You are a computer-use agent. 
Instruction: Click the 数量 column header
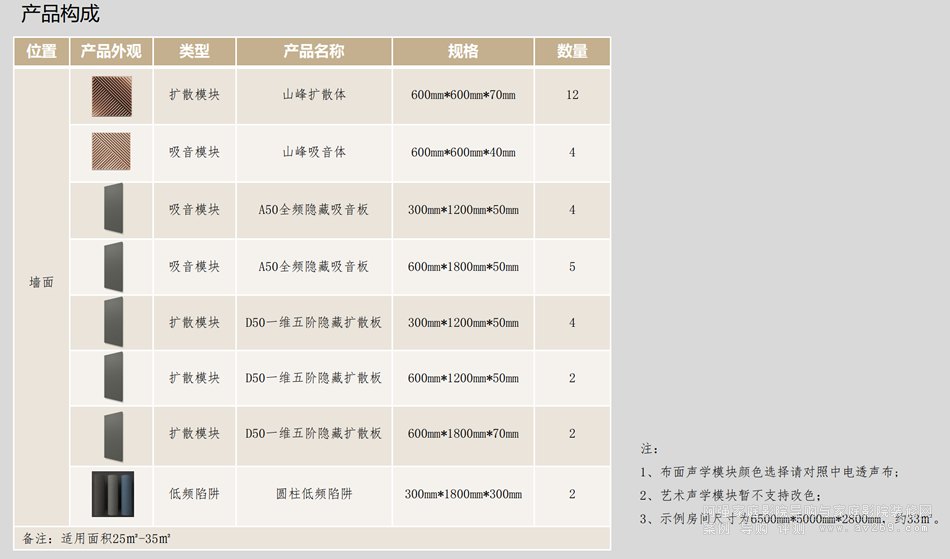pyautogui.click(x=572, y=52)
